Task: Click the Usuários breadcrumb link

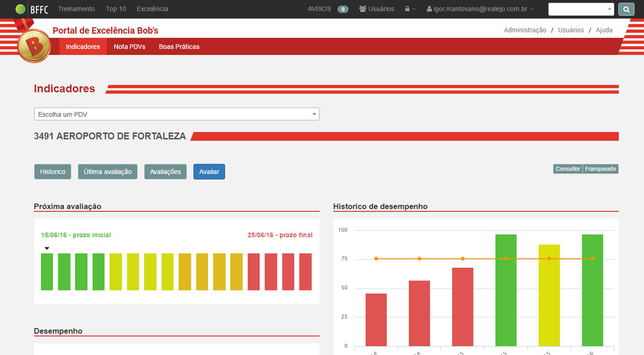Action: tap(570, 30)
